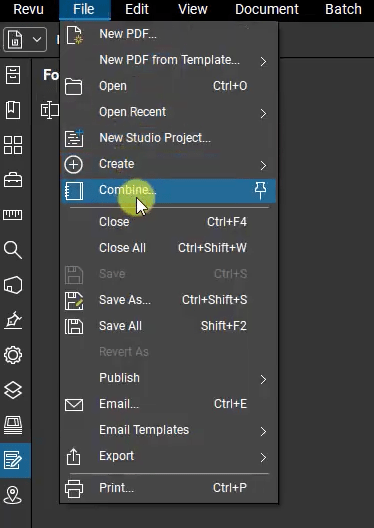Click the New PDF page icon

74,35
